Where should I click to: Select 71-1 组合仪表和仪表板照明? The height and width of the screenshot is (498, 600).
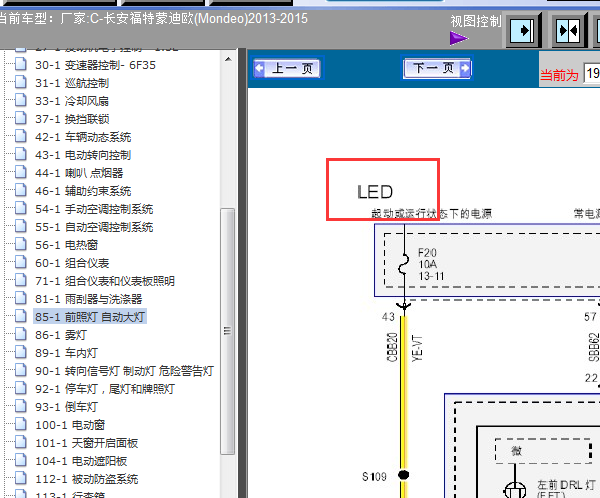click(105, 281)
